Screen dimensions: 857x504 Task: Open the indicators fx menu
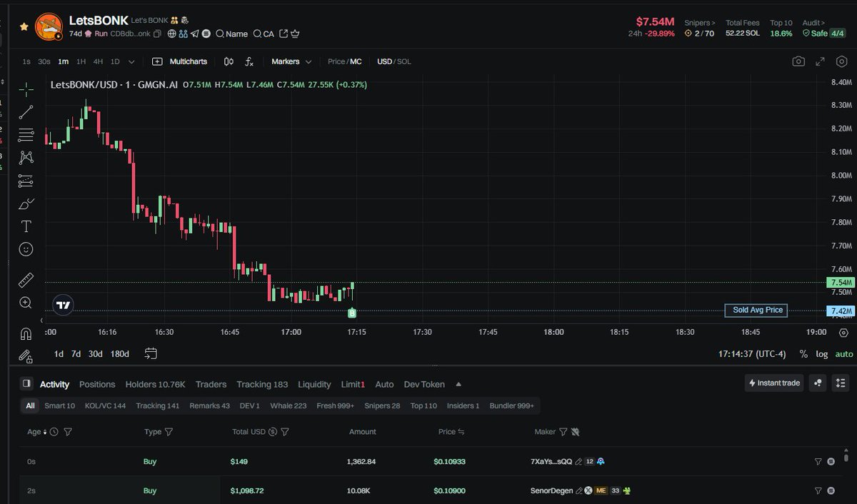pyautogui.click(x=249, y=61)
